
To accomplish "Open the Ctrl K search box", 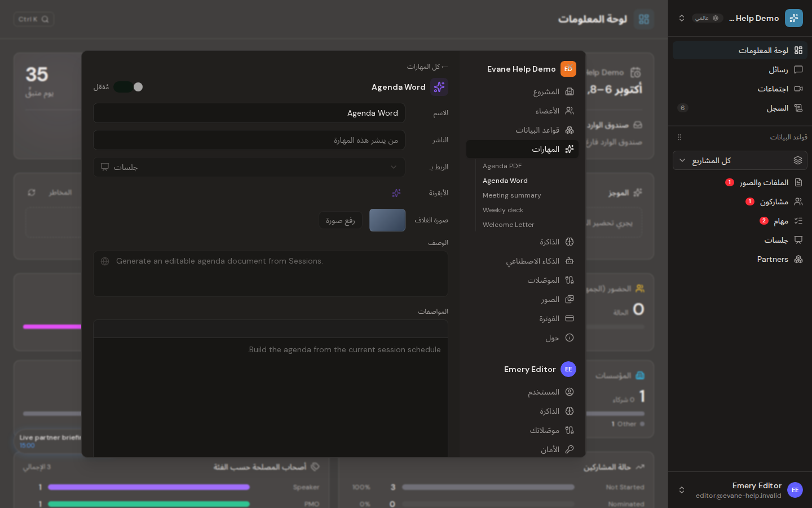I will tap(34, 19).
